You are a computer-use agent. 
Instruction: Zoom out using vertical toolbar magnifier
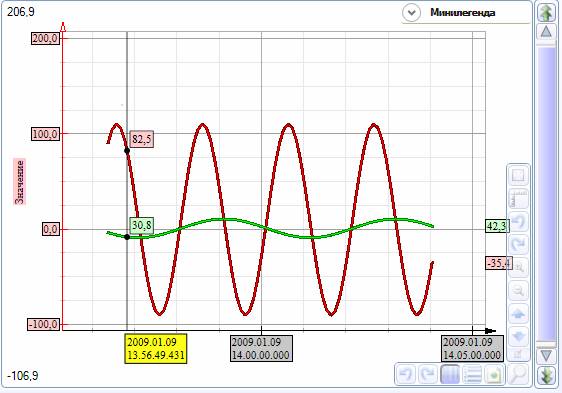point(518,290)
